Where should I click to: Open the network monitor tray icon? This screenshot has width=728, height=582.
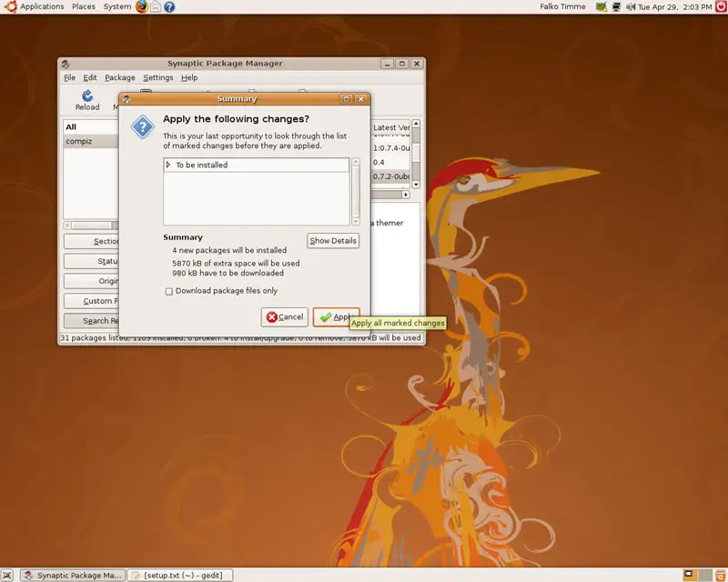coord(616,7)
